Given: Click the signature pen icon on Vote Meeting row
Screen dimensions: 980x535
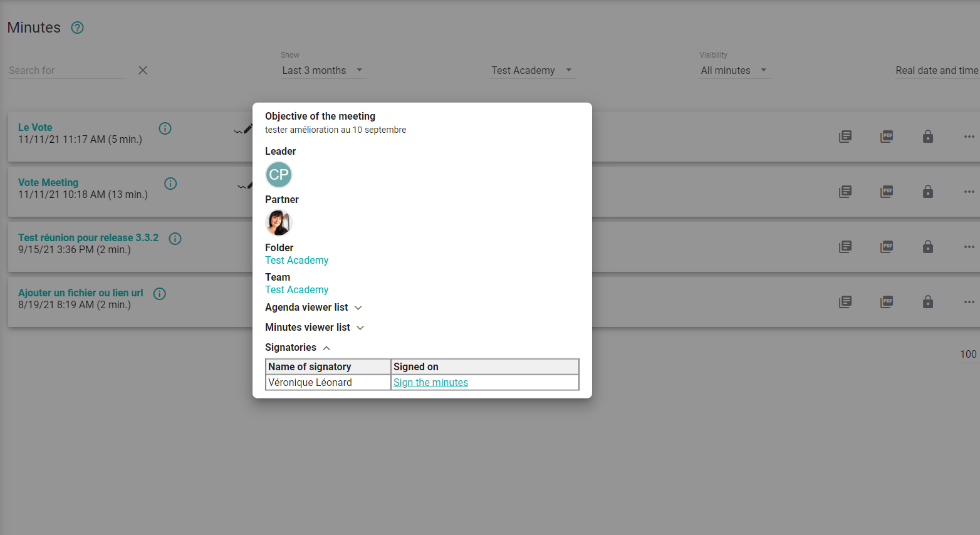Looking at the screenshot, I should 245,185.
